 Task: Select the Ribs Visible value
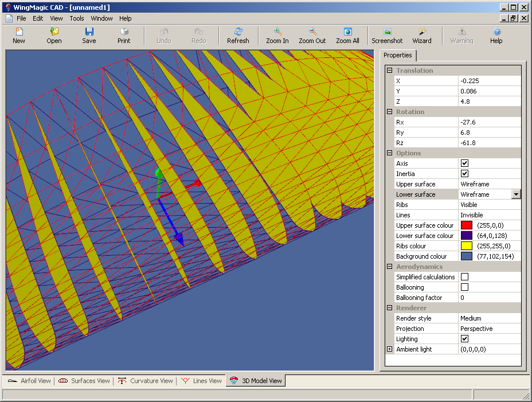point(489,205)
